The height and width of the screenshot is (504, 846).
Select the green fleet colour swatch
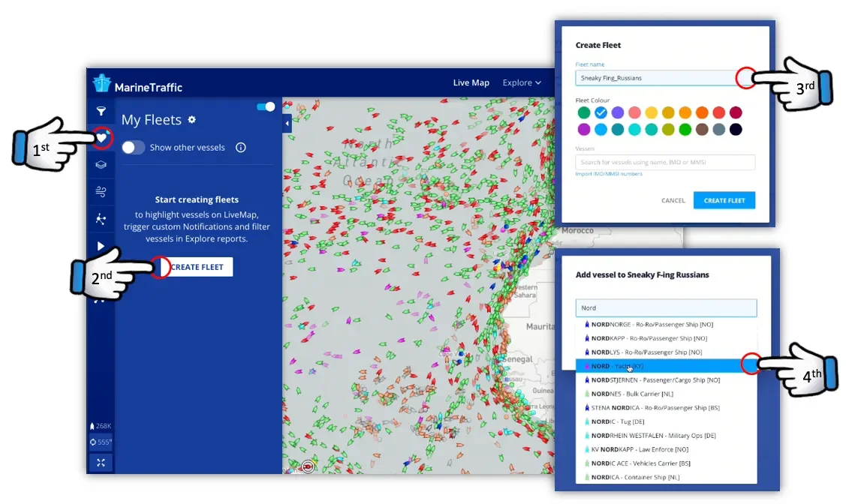click(x=584, y=112)
